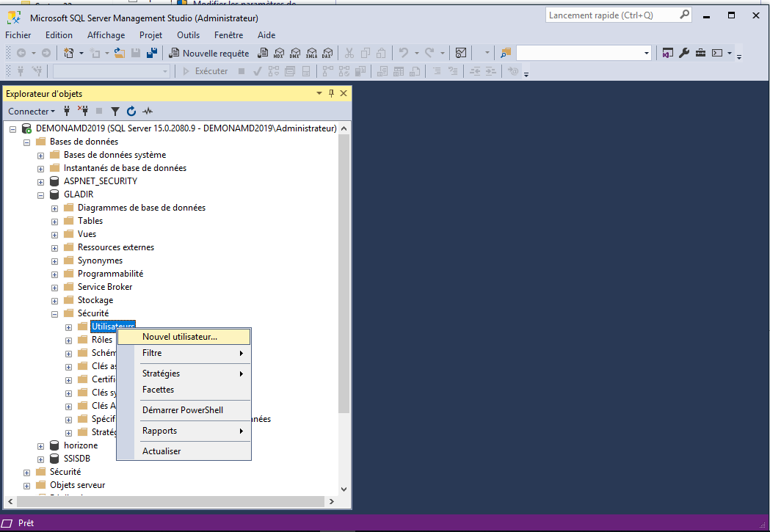Open the Toolbox briefcase icon
This screenshot has height=532, width=770.
pyautogui.click(x=701, y=53)
